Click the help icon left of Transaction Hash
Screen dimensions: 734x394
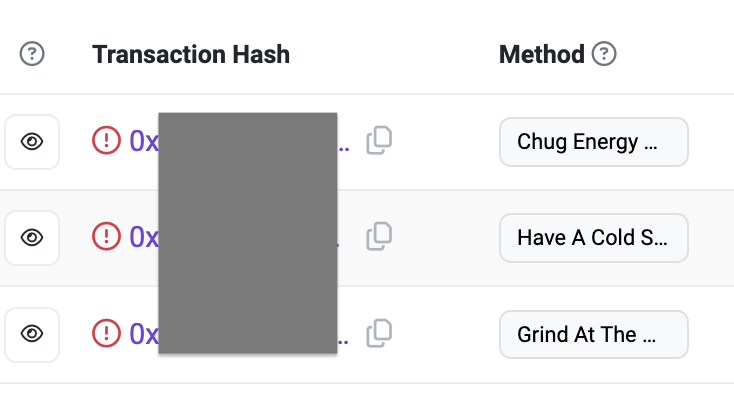(x=32, y=54)
